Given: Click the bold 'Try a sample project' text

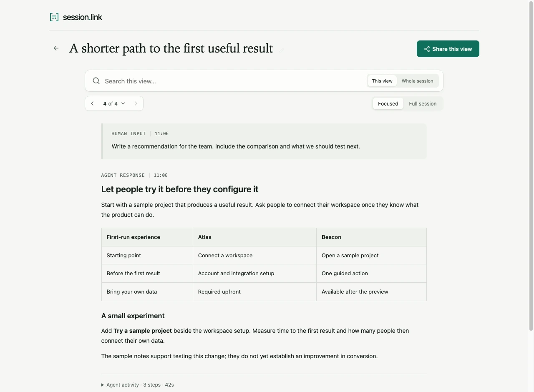Looking at the screenshot, I should 143,331.
